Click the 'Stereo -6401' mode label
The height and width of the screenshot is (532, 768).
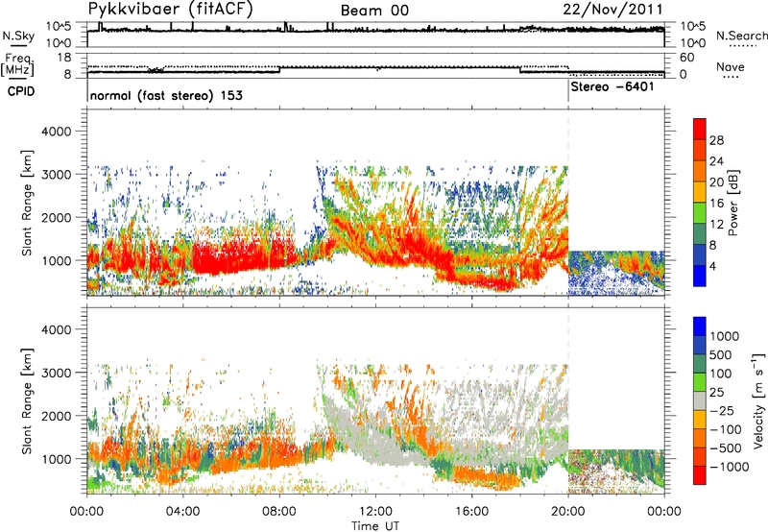pyautogui.click(x=612, y=87)
